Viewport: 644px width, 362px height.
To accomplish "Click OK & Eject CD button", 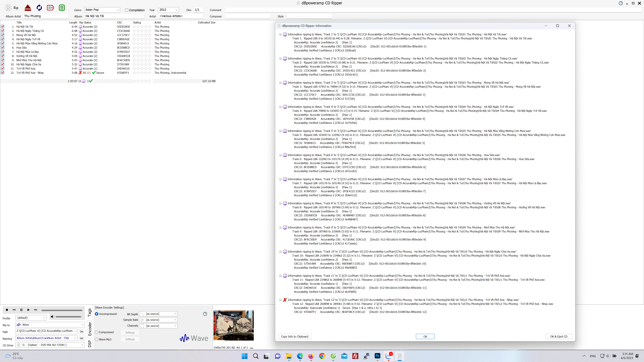I will 558,337.
